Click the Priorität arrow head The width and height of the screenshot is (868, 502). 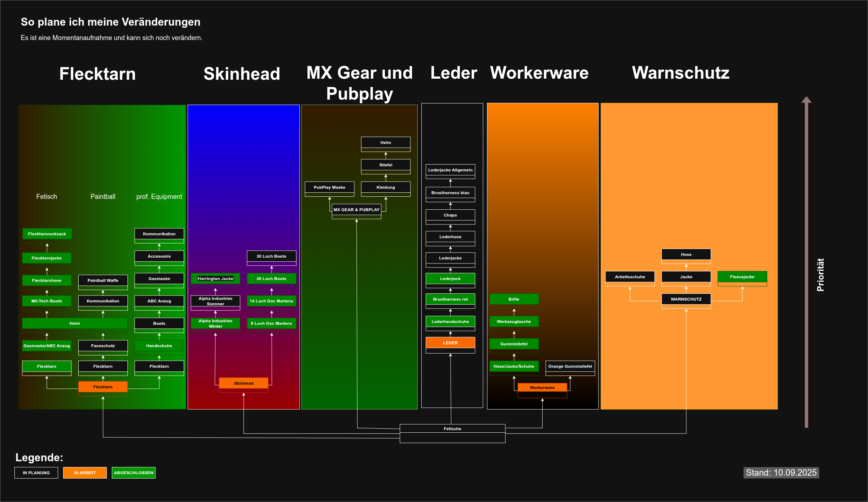(806, 100)
